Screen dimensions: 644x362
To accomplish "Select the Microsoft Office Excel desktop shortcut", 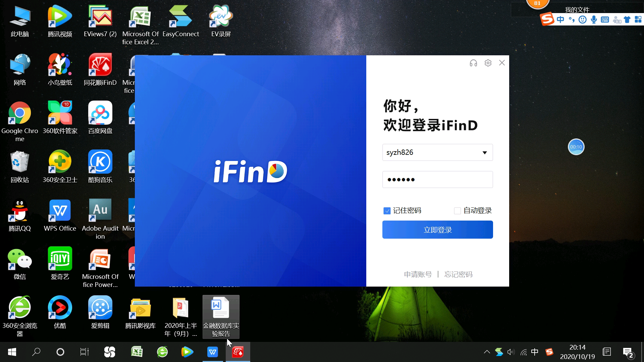I will pos(141,25).
